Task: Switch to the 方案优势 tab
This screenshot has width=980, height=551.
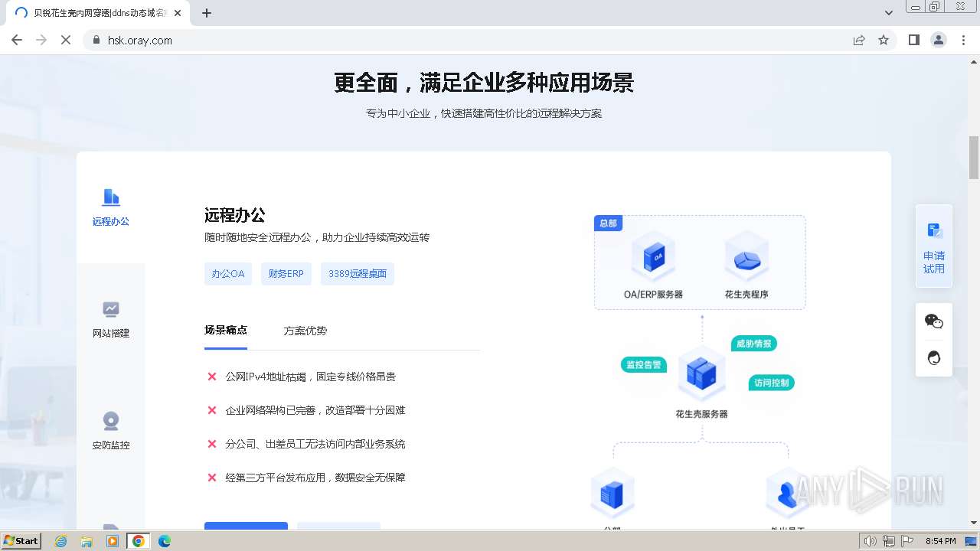Action: click(x=305, y=331)
